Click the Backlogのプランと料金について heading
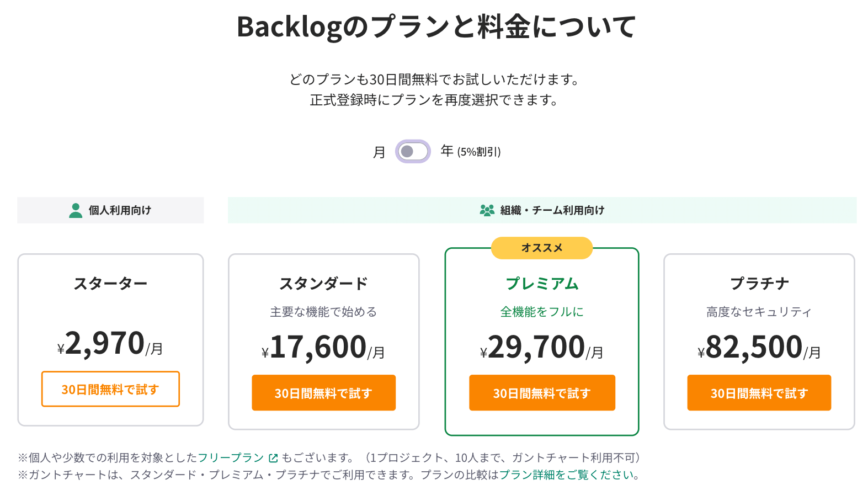 tap(436, 26)
